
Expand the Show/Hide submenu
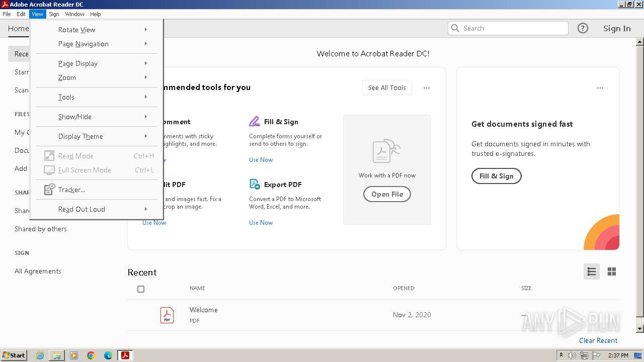96,117
